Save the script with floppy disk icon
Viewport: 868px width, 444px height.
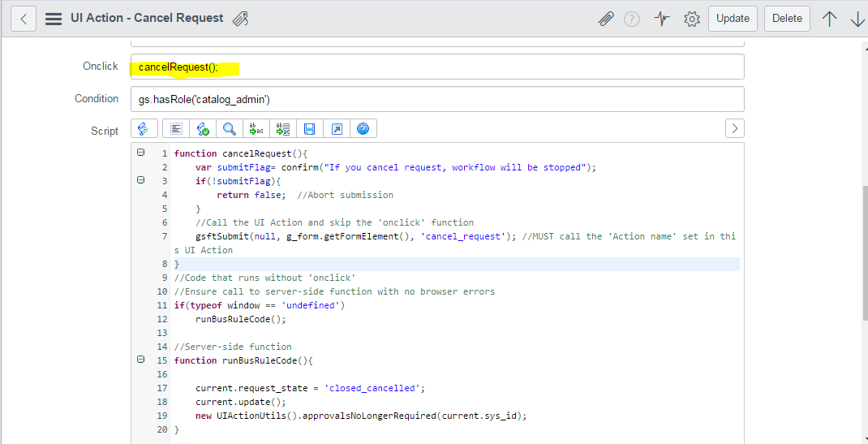(x=309, y=128)
